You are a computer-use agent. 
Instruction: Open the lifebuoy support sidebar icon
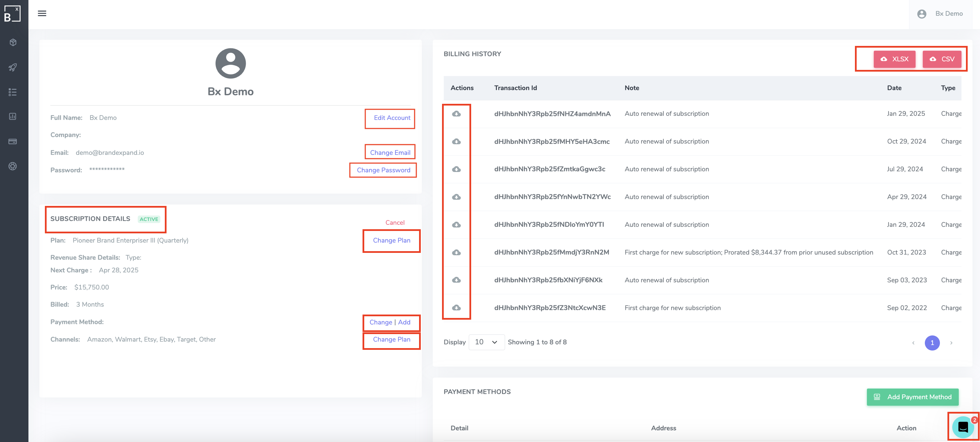point(13,166)
